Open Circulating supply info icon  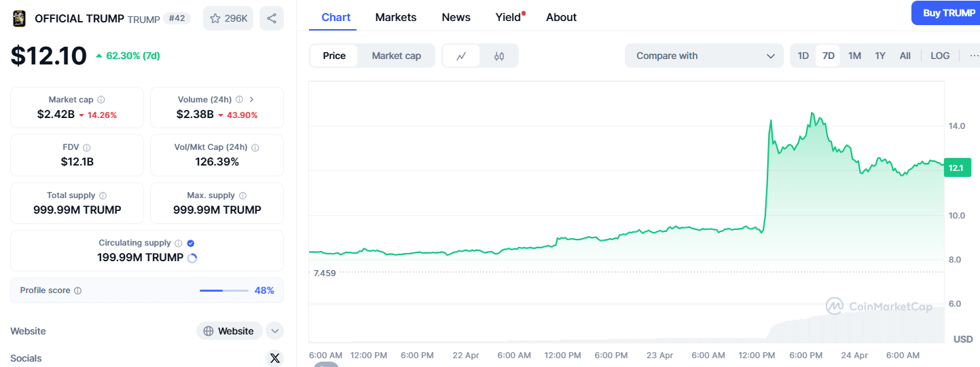[x=178, y=243]
